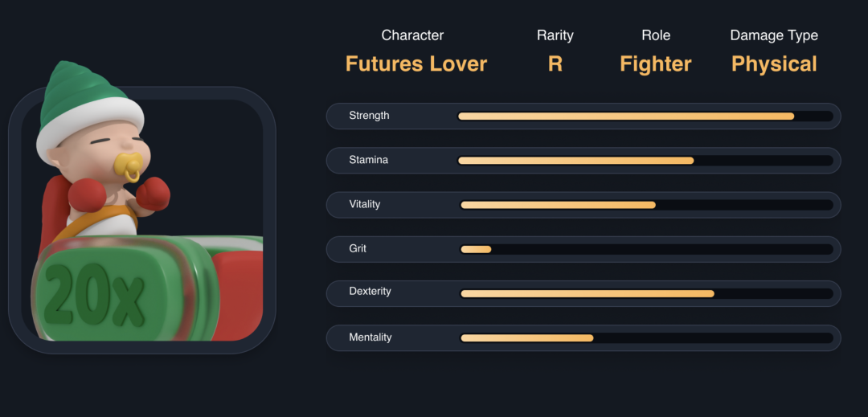Click the baby's yellow pacifier

129,166
